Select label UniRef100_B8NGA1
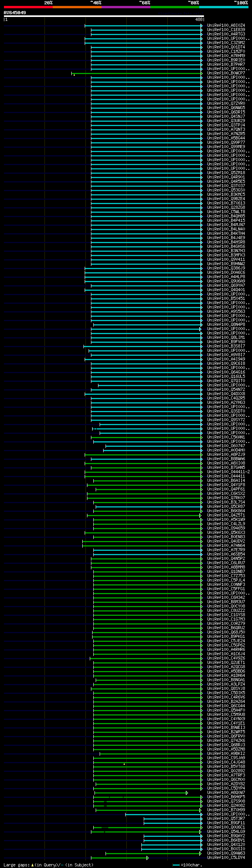Image resolution: width=252 pixels, height=868 pixels. click(x=226, y=680)
